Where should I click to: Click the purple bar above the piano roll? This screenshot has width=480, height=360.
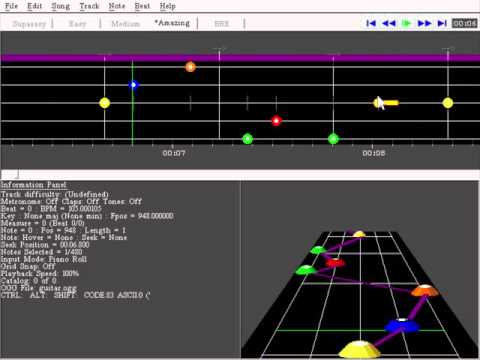tap(240, 59)
